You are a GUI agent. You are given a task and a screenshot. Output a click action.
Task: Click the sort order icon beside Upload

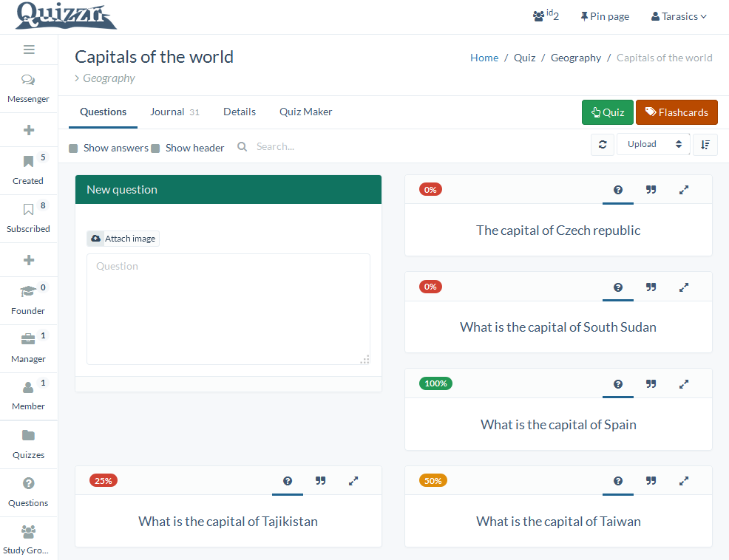[705, 145]
